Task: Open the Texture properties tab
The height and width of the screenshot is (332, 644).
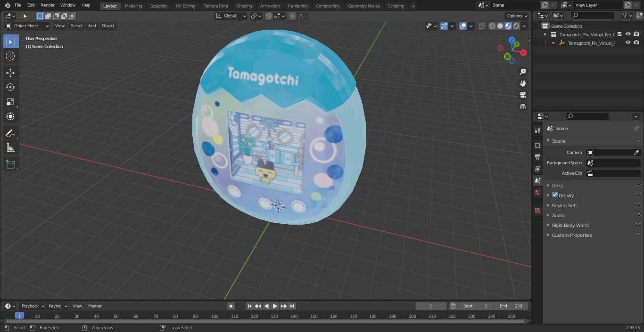Action: point(537,211)
